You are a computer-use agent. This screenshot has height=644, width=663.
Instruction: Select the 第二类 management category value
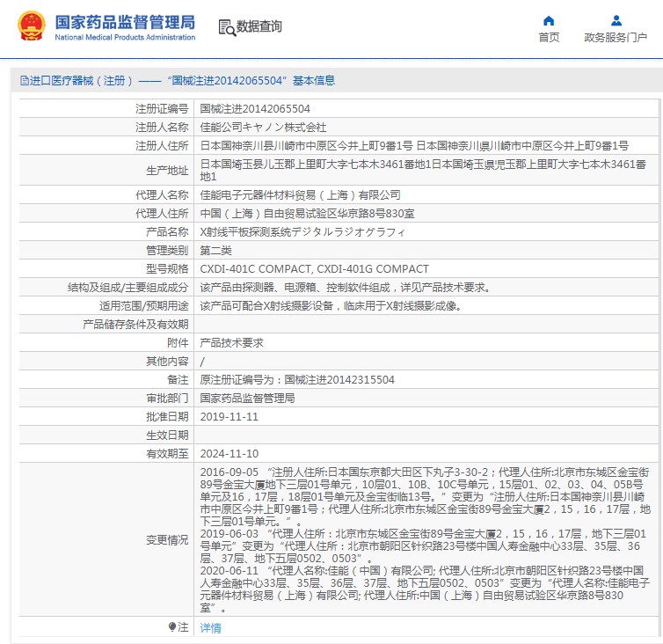(215, 251)
